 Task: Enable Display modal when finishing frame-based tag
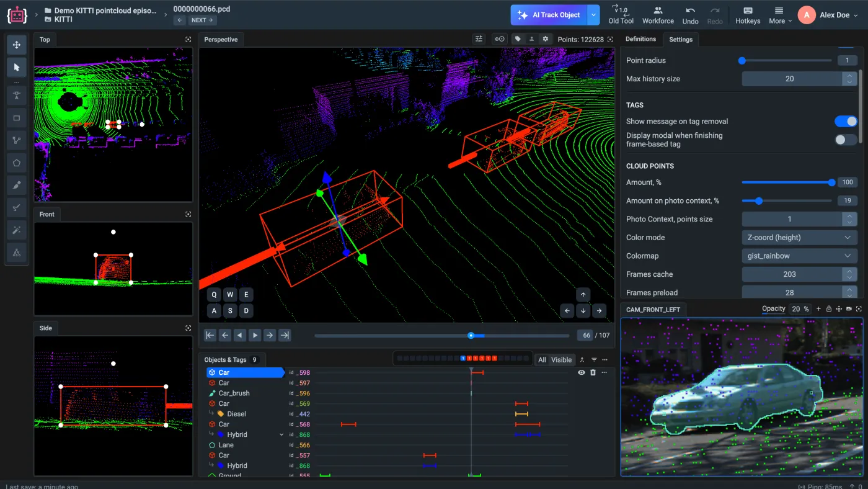coord(846,140)
